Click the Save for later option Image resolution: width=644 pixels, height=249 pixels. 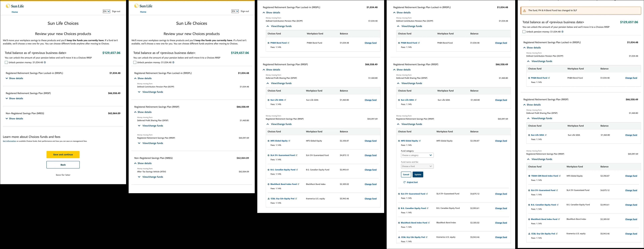(x=63, y=175)
